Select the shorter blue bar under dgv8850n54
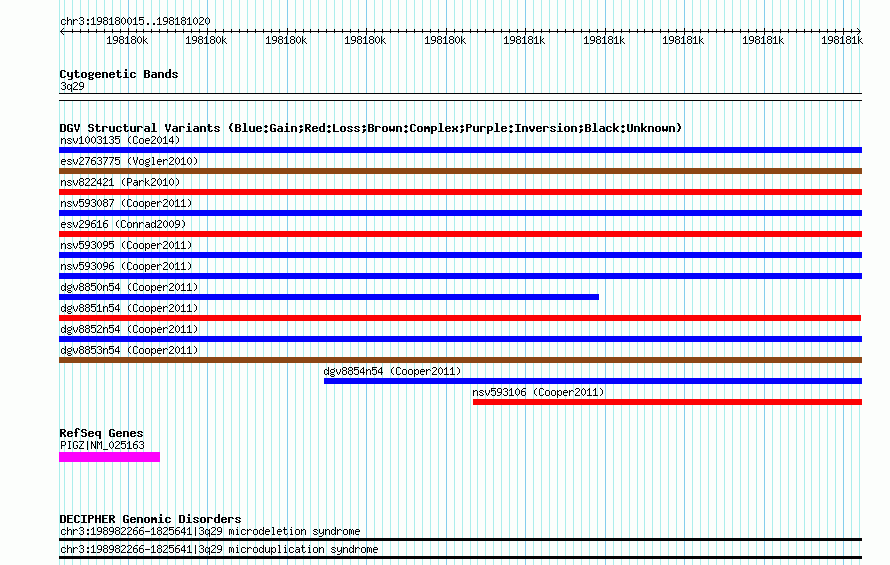 [329, 297]
